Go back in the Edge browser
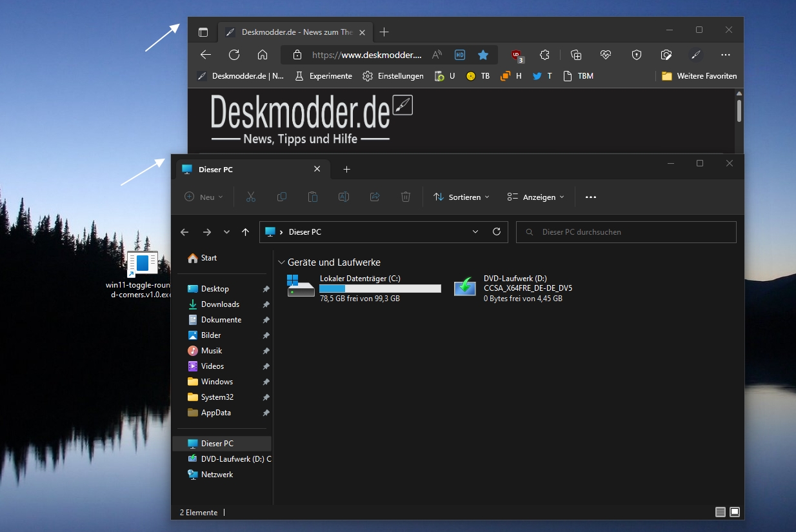The image size is (796, 532). pyautogui.click(x=206, y=55)
